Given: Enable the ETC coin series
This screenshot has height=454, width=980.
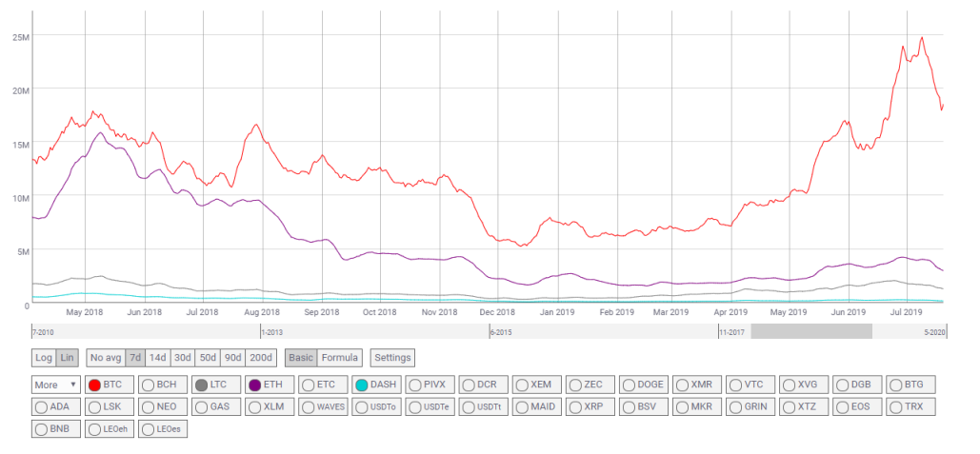Looking at the screenshot, I should click(x=321, y=385).
